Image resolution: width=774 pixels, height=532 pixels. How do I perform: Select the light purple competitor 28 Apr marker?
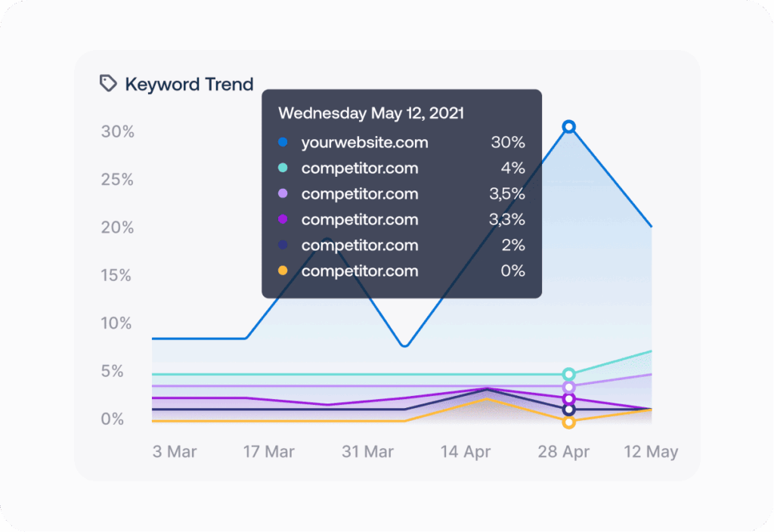[x=569, y=387]
